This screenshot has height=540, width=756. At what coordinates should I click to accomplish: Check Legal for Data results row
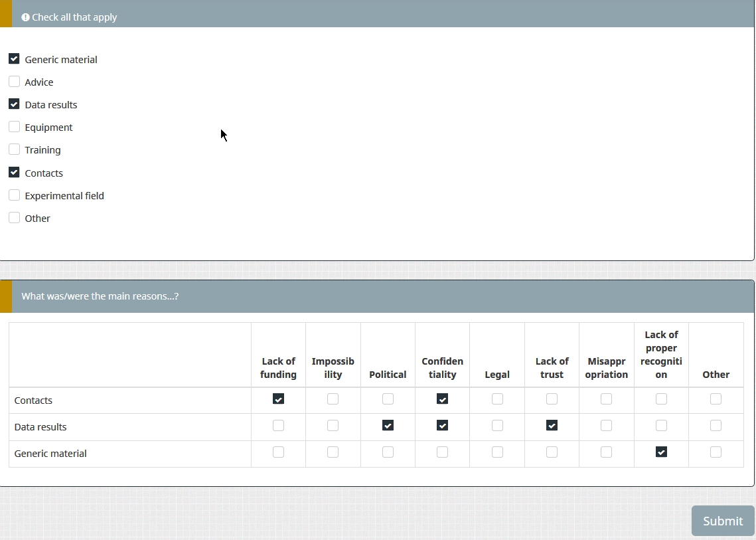[497, 426]
